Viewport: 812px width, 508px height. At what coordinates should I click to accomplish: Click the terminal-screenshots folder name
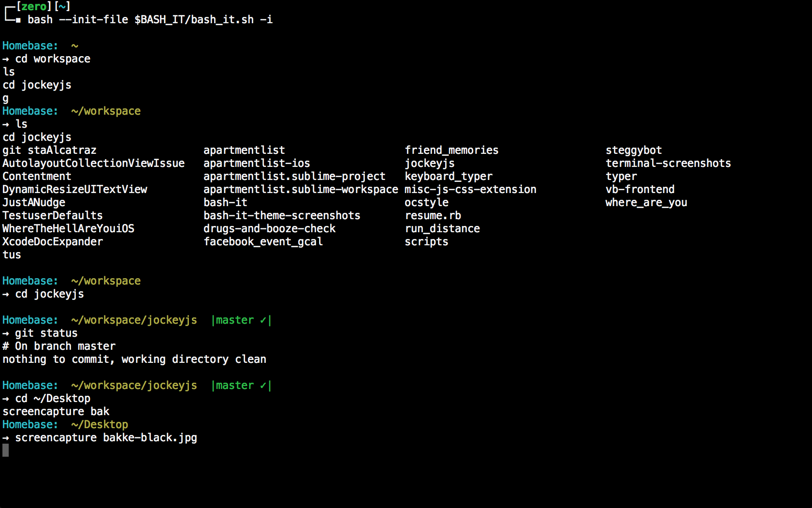[x=668, y=163]
